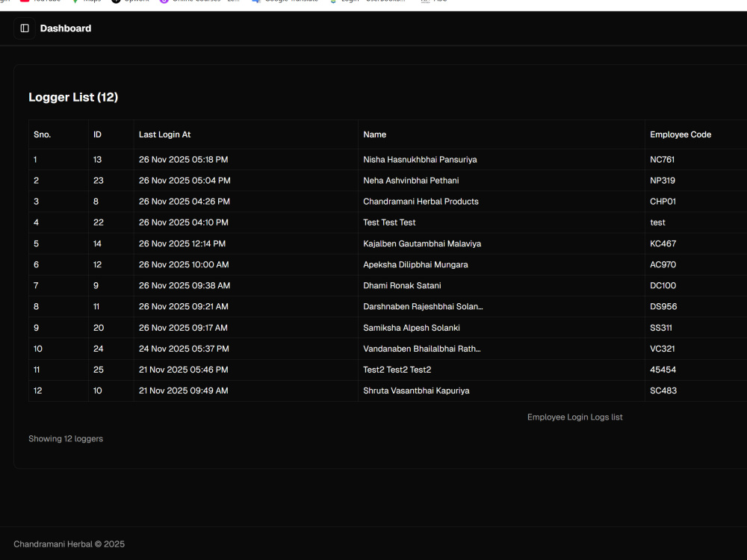Click employee code KC467
This screenshot has width=747, height=560.
pyautogui.click(x=663, y=244)
